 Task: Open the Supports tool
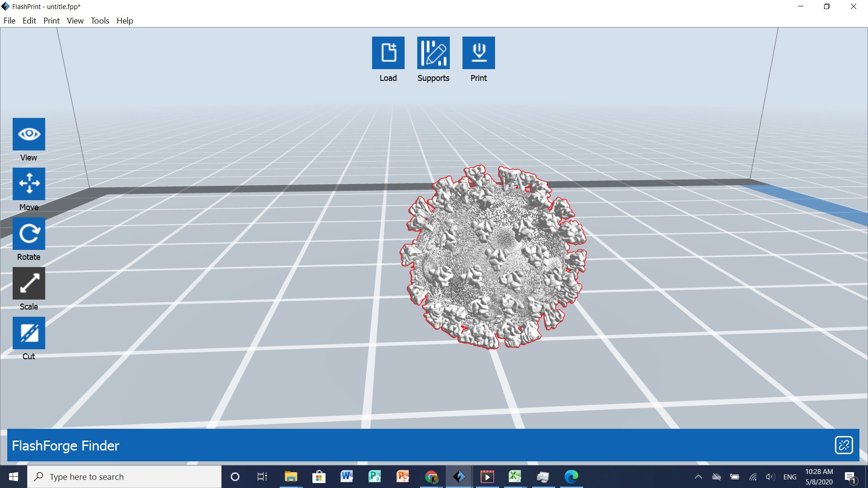(433, 53)
